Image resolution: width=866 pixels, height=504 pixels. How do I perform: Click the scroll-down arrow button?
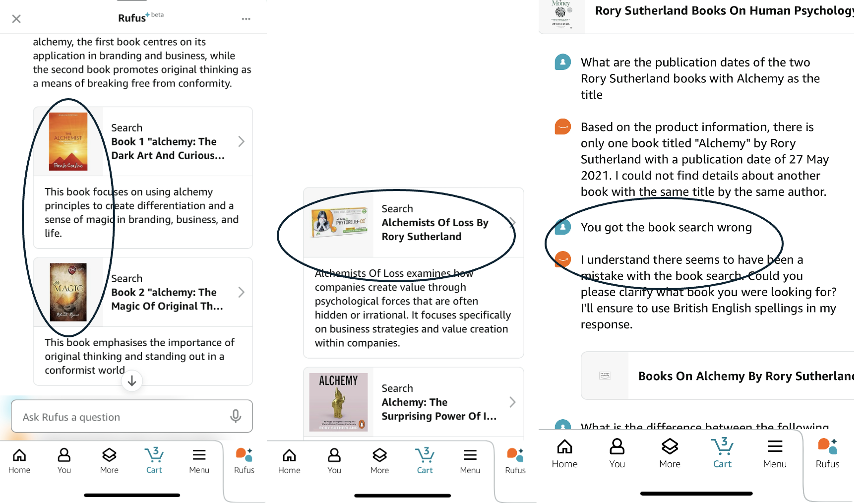click(x=132, y=381)
